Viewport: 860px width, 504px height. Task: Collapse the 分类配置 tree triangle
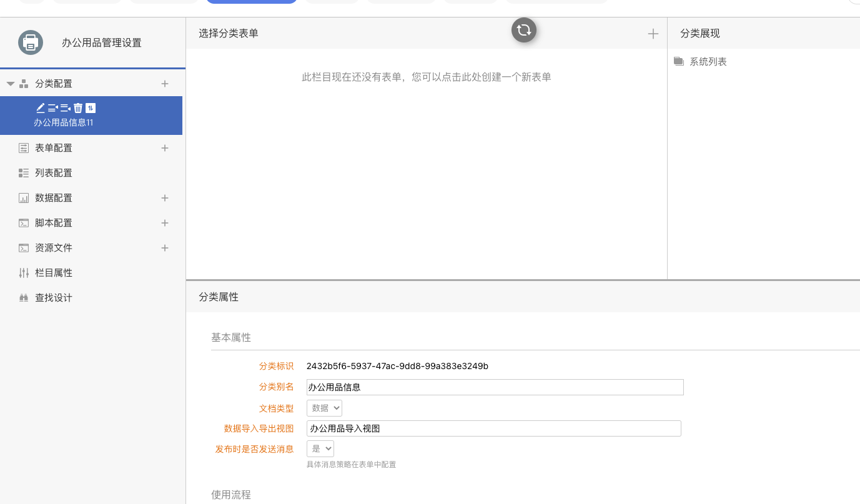coord(11,84)
